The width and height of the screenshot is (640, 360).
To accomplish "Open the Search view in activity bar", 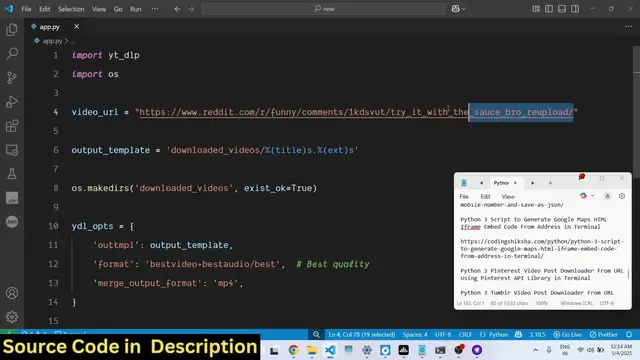I will (x=12, y=53).
